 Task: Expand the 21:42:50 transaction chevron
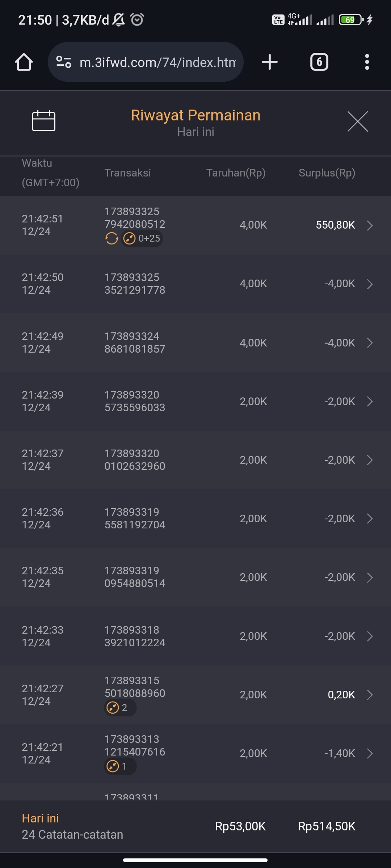tap(370, 284)
